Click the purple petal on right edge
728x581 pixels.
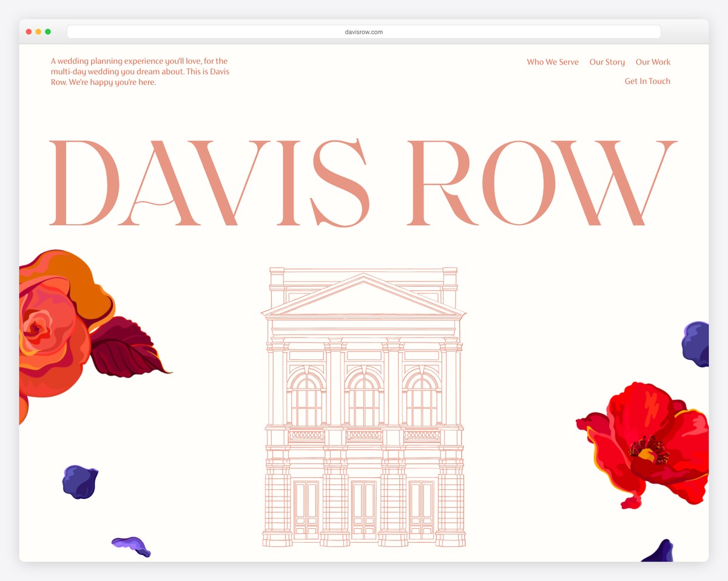point(698,343)
